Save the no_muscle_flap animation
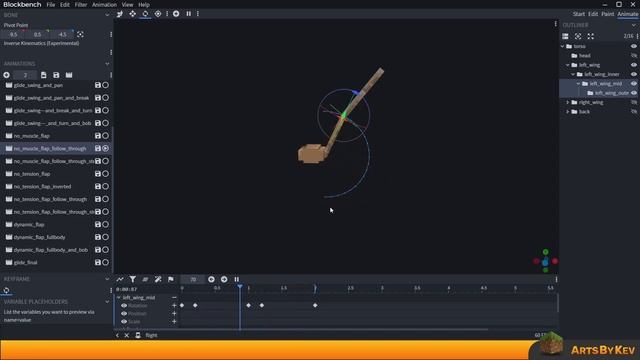The height and width of the screenshot is (360, 640). pos(98,136)
